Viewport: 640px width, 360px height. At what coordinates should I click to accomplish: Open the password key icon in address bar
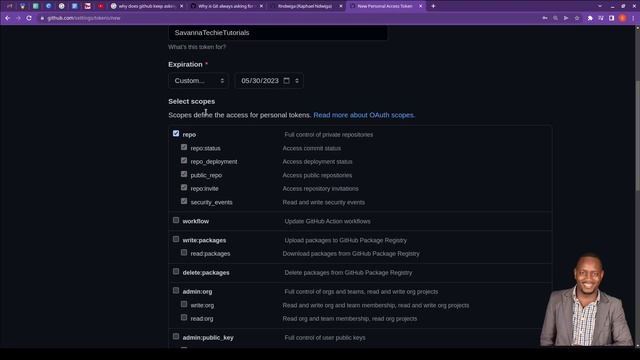pos(545,18)
